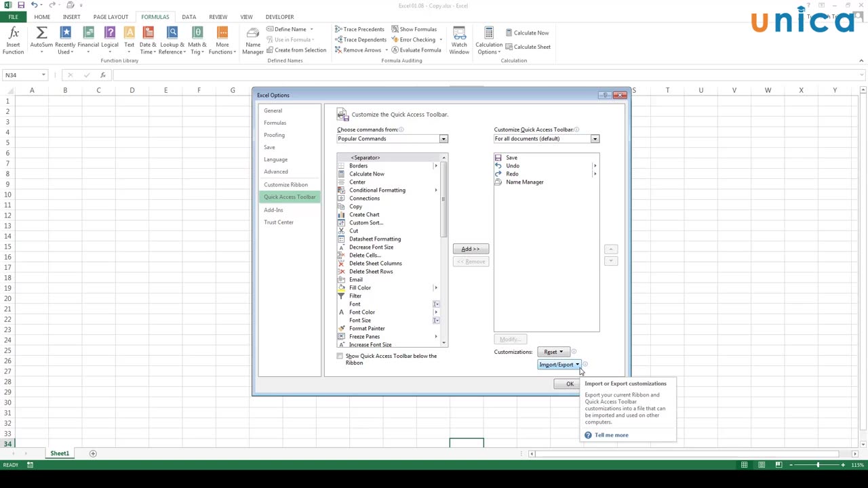The width and height of the screenshot is (868, 488).
Task: Click Trace Precedents
Action: click(359, 29)
